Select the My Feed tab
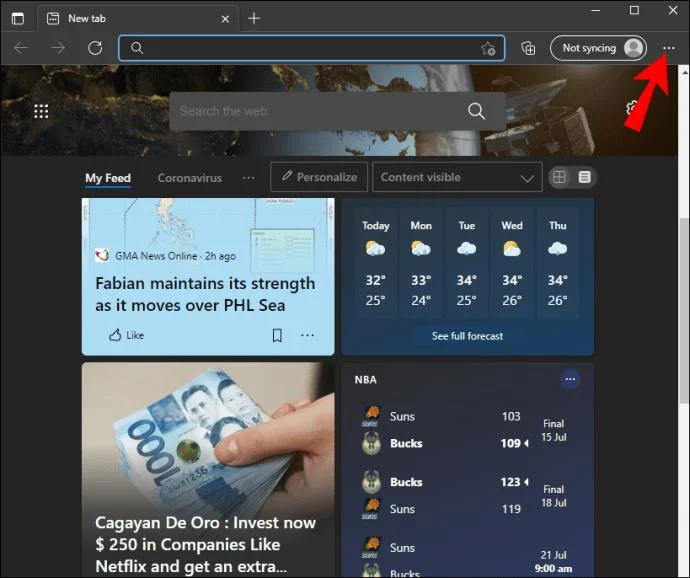Image resolution: width=690 pixels, height=578 pixels. (x=108, y=178)
